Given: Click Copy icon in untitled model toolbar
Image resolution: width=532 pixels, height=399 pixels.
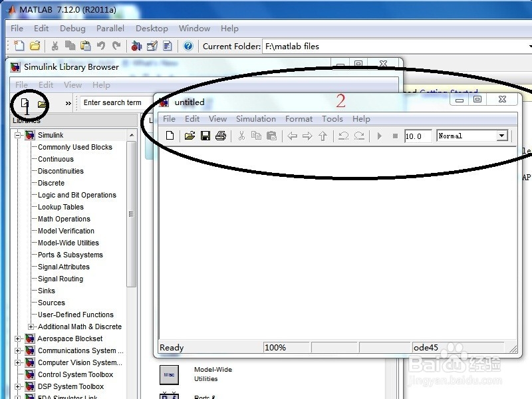Looking at the screenshot, I should pos(256,136).
